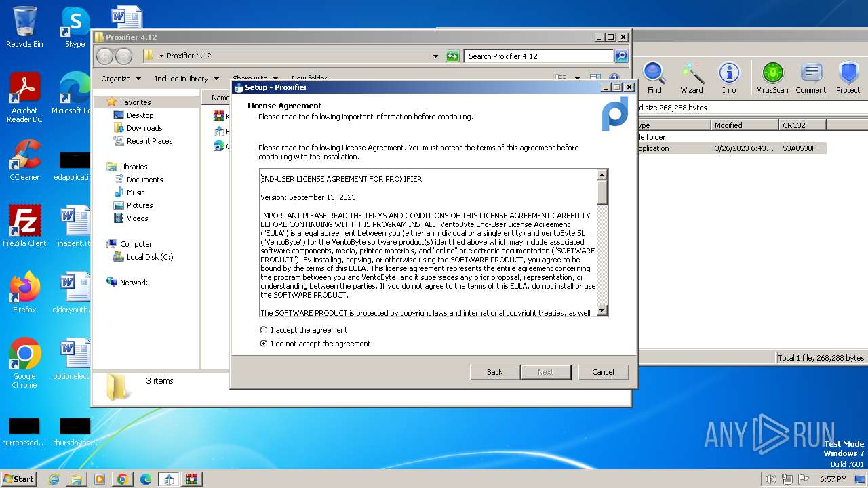The width and height of the screenshot is (868, 488).
Task: Open the Find tool in WinRAR
Action: pos(654,78)
